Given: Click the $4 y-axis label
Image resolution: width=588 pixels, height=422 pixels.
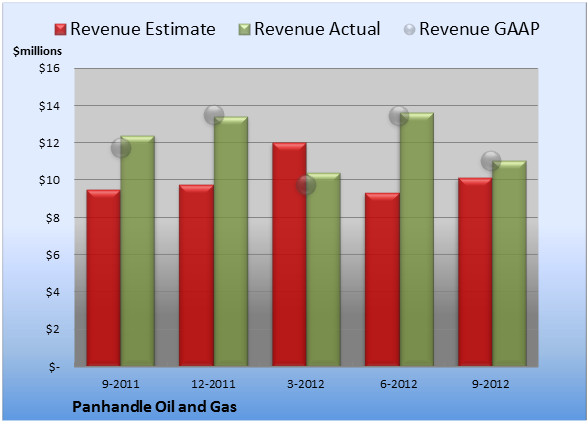Looking at the screenshot, I should (x=53, y=292).
